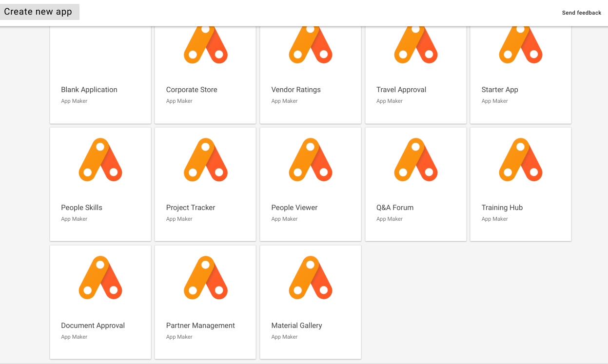The image size is (608, 364).
Task: Click App Maker subtitle under Partner Management
Action: coord(179,337)
